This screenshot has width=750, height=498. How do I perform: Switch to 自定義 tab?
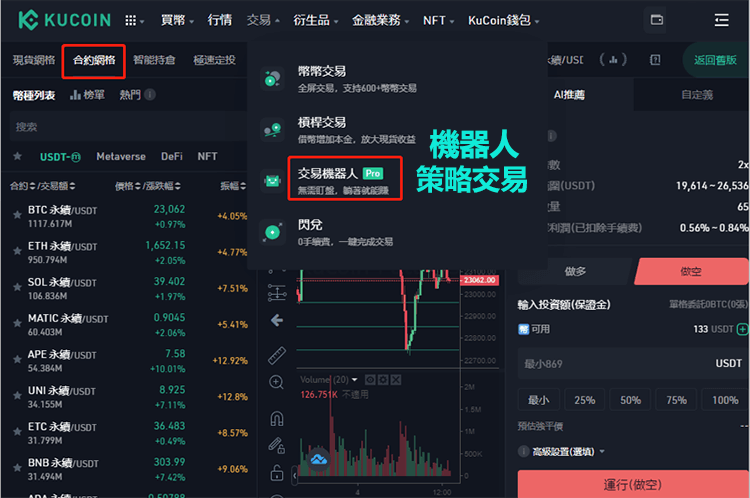pos(697,95)
